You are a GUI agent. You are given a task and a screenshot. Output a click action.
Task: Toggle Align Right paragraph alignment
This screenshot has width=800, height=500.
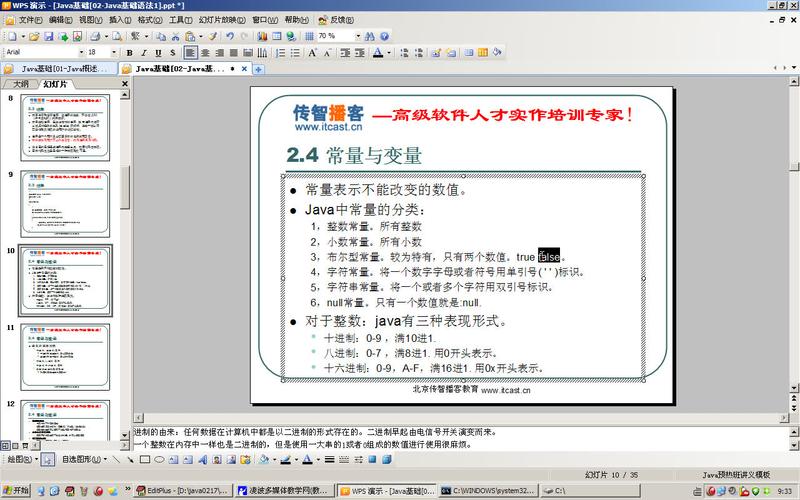click(219, 52)
